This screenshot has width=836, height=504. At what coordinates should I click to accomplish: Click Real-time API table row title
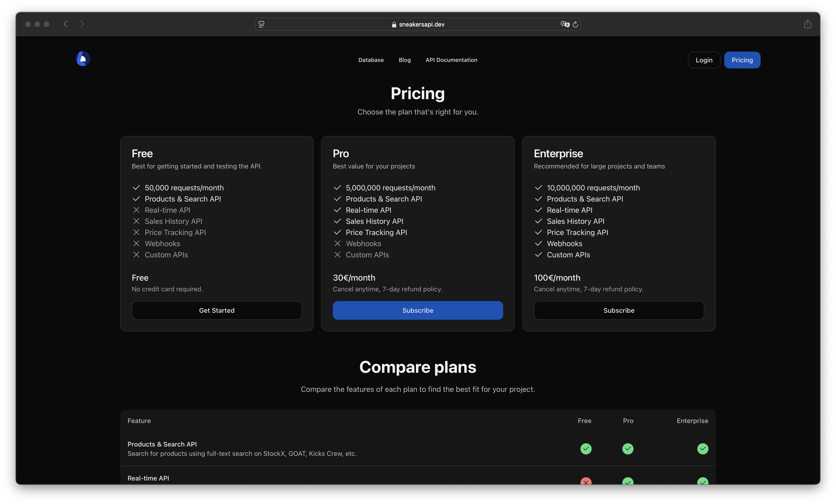click(148, 478)
